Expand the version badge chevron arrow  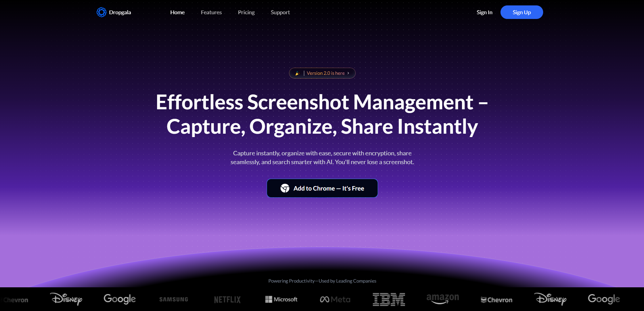point(348,73)
